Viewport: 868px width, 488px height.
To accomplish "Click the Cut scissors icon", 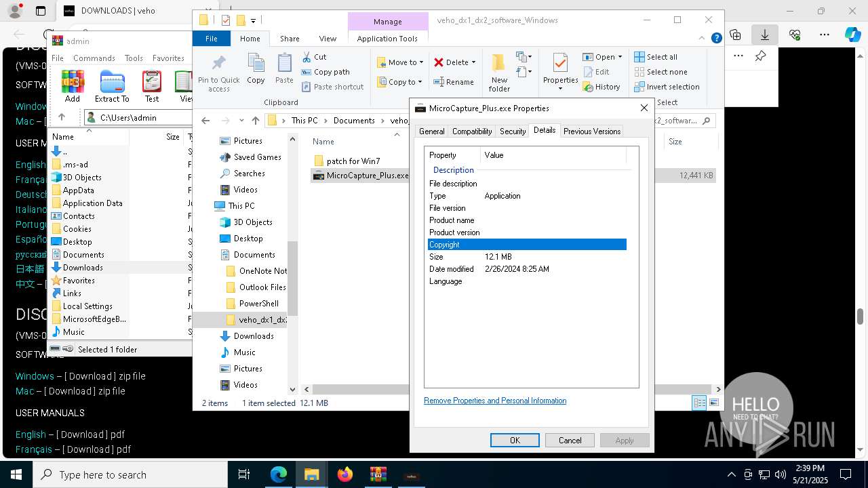I will click(x=307, y=57).
